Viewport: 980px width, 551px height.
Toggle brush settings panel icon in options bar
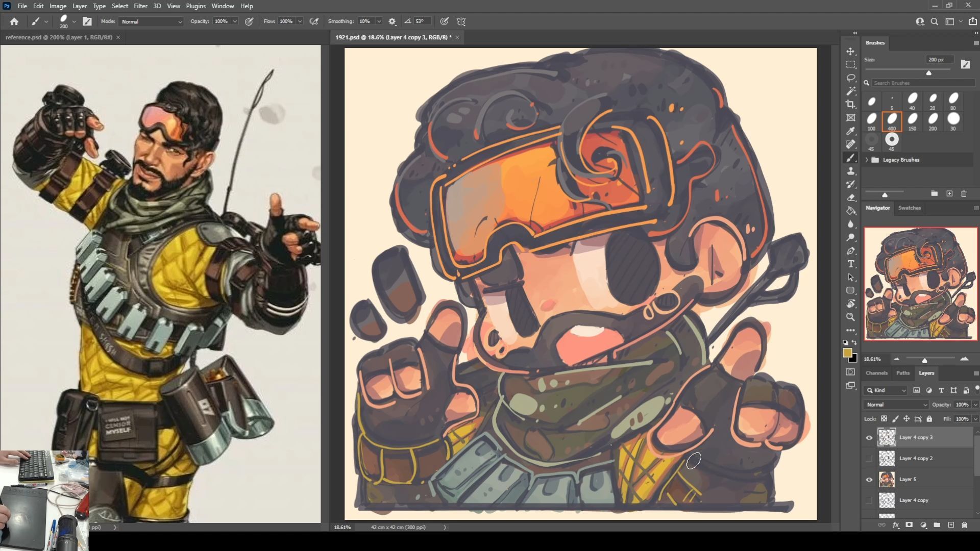point(87,21)
